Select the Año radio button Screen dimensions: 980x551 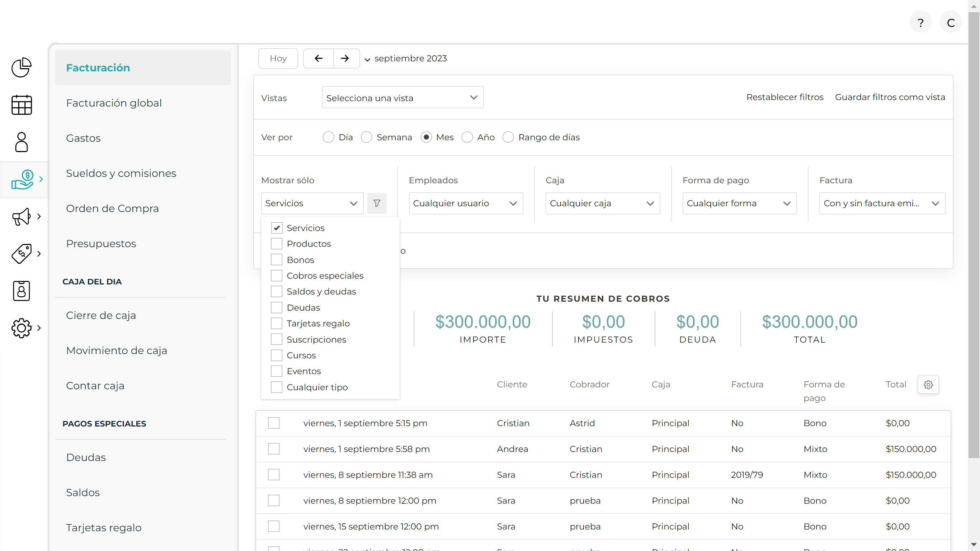point(467,137)
